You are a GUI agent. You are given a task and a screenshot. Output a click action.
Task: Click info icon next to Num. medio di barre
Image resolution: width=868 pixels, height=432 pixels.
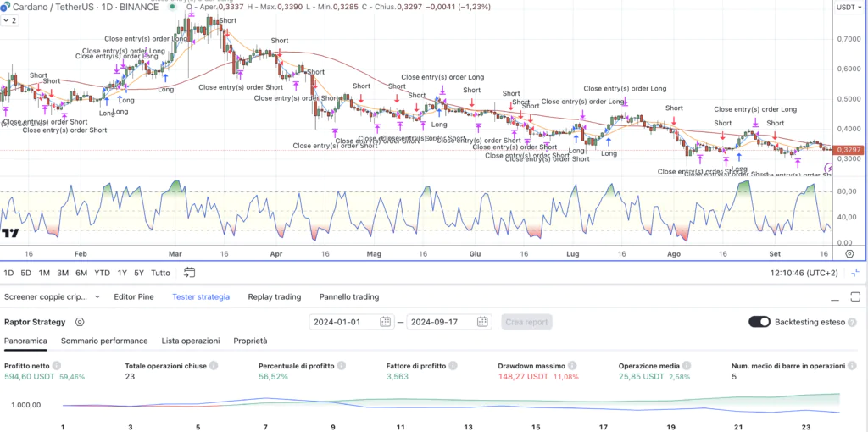[852, 366]
